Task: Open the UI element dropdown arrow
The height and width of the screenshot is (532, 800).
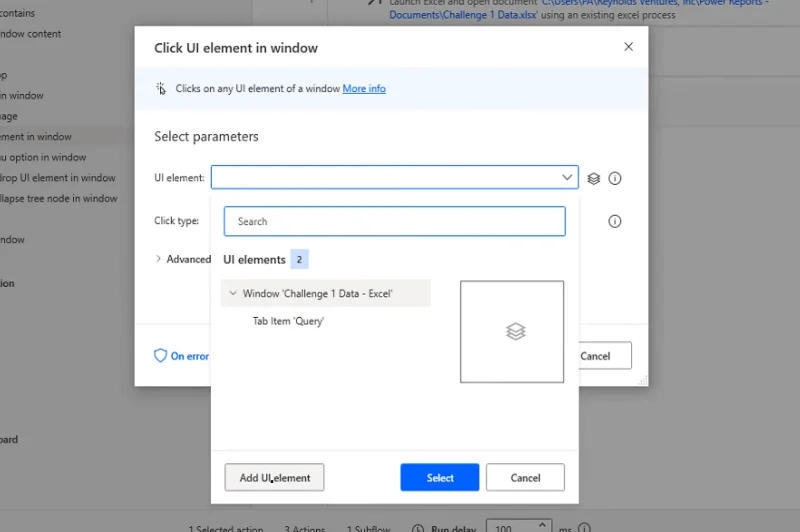Action: (x=567, y=178)
